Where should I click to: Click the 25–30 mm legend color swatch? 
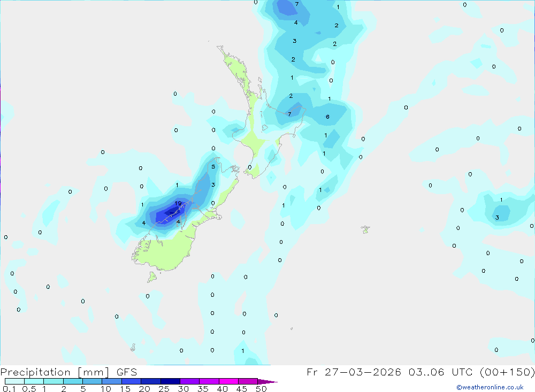(x=170, y=381)
